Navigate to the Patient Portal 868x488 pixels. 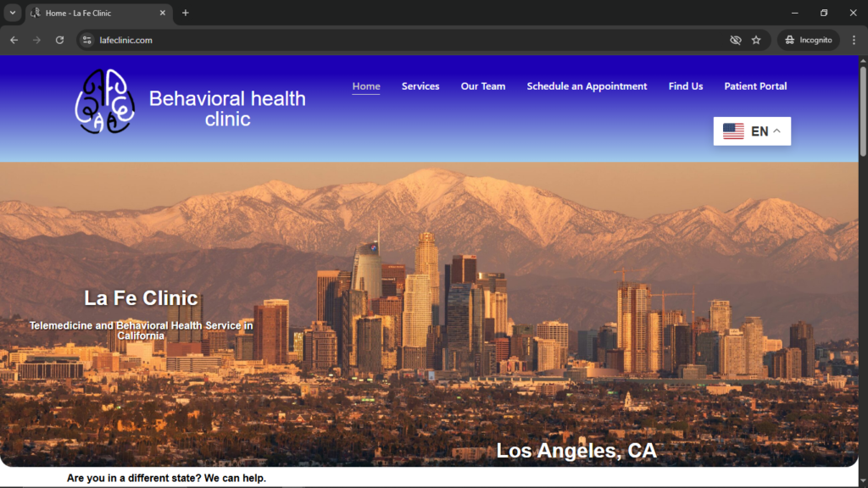tap(755, 86)
